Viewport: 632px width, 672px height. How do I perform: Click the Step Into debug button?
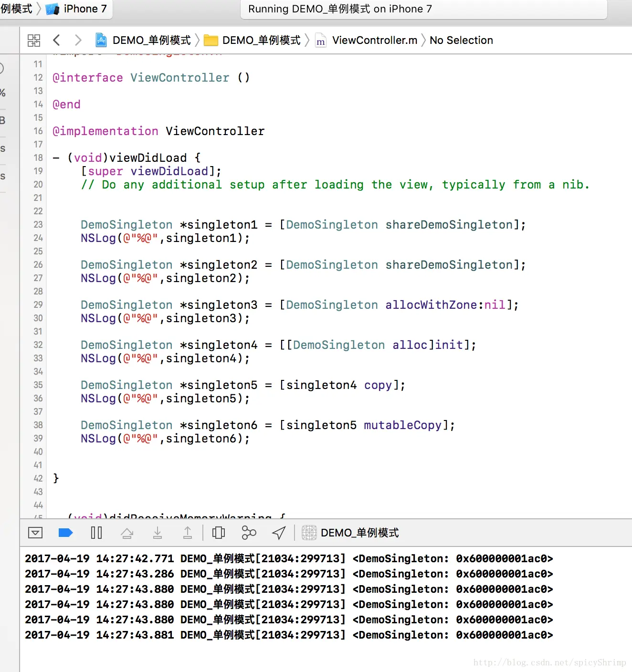158,533
